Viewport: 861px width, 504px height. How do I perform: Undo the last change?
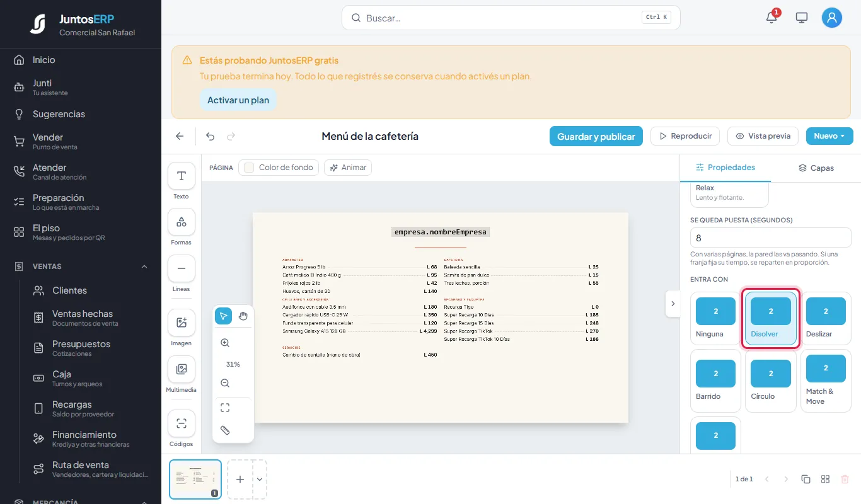pyautogui.click(x=211, y=136)
